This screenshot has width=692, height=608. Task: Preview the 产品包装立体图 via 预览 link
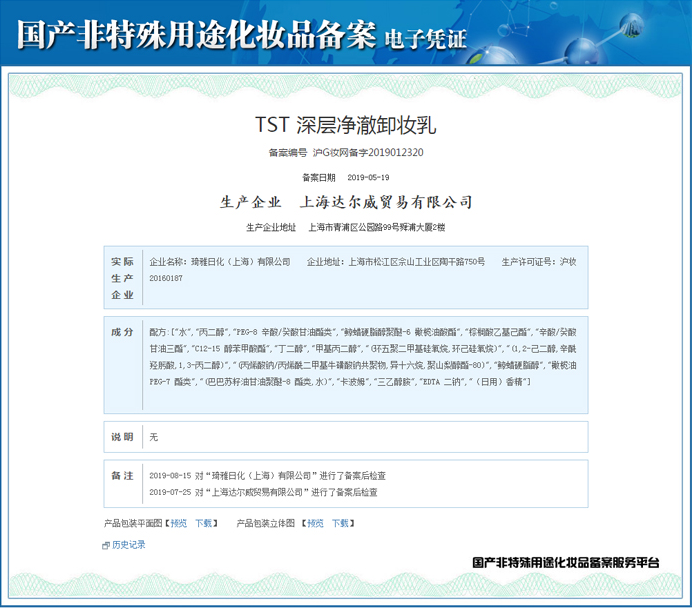[315, 523]
